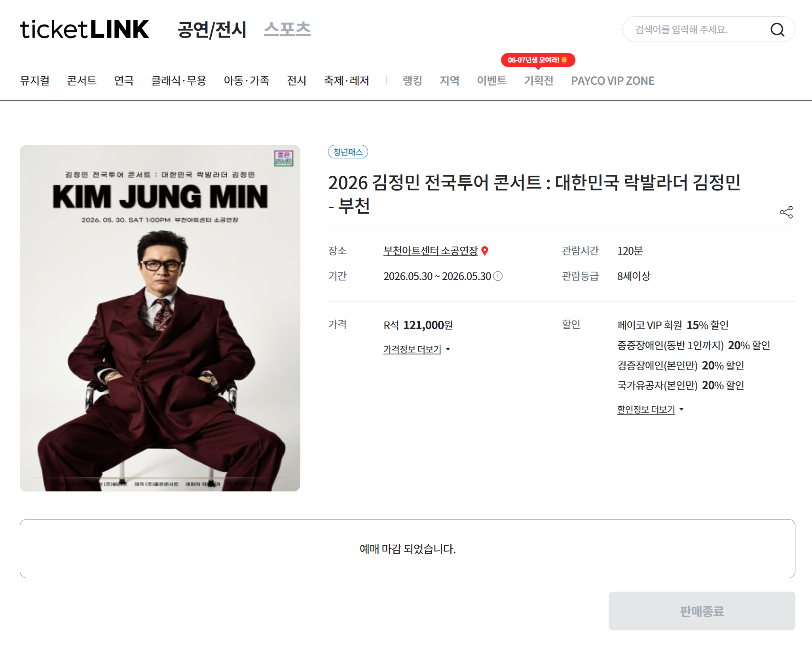
Task: Click the search magnifier icon
Action: pyautogui.click(x=777, y=30)
